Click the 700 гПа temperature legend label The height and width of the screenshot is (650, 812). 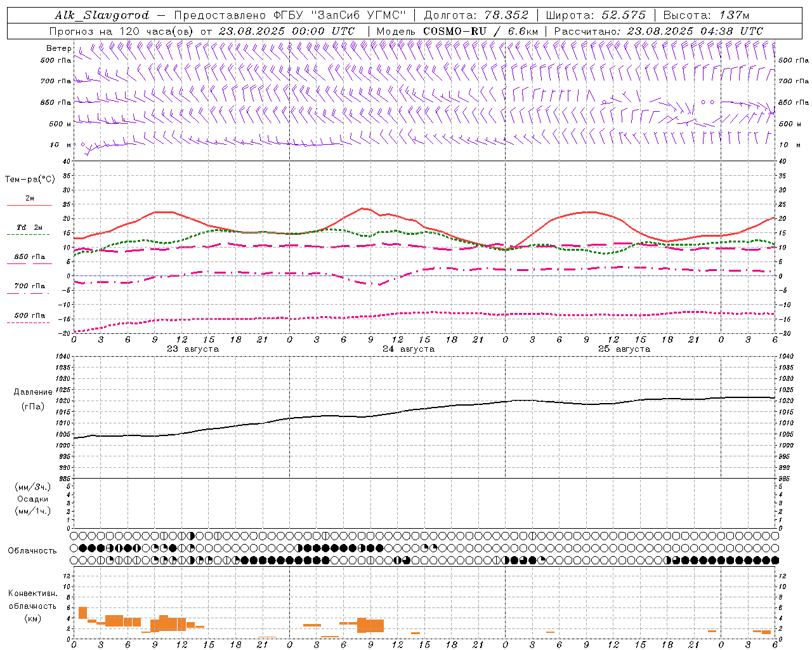(30, 286)
